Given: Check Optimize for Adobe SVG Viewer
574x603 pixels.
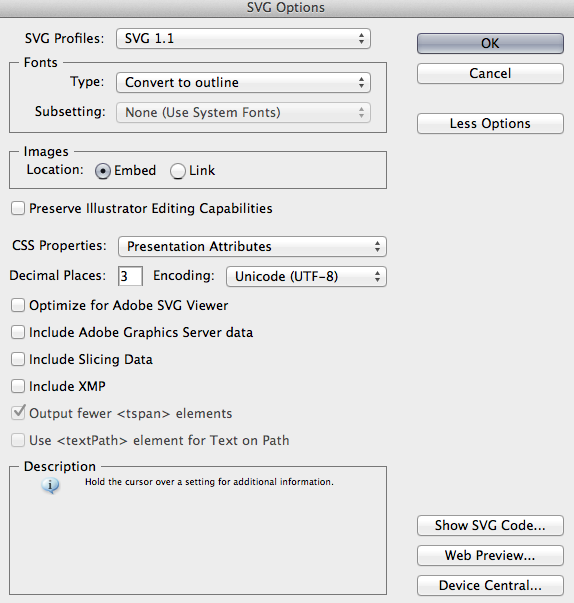Looking at the screenshot, I should tap(18, 305).
